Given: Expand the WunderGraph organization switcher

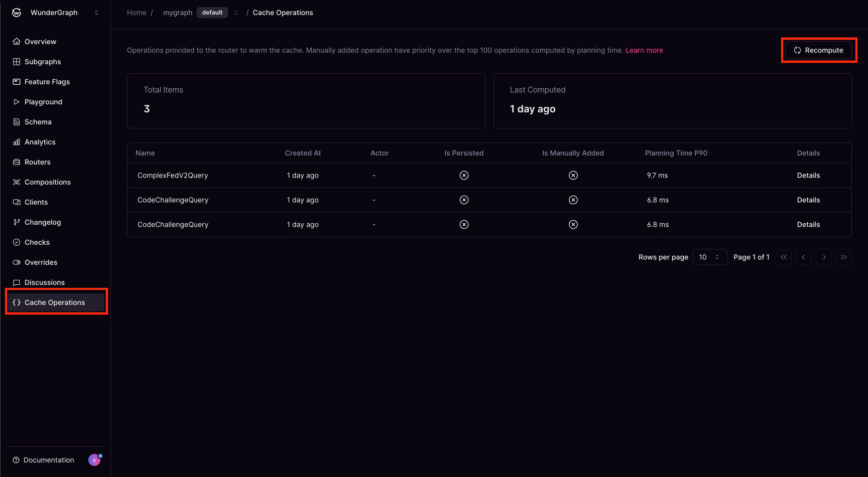Looking at the screenshot, I should tap(96, 13).
